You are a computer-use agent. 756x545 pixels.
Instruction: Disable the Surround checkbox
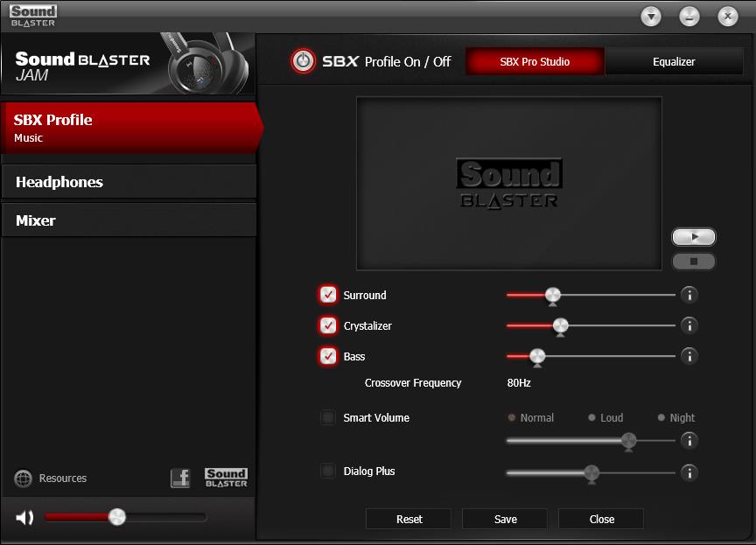(328, 295)
